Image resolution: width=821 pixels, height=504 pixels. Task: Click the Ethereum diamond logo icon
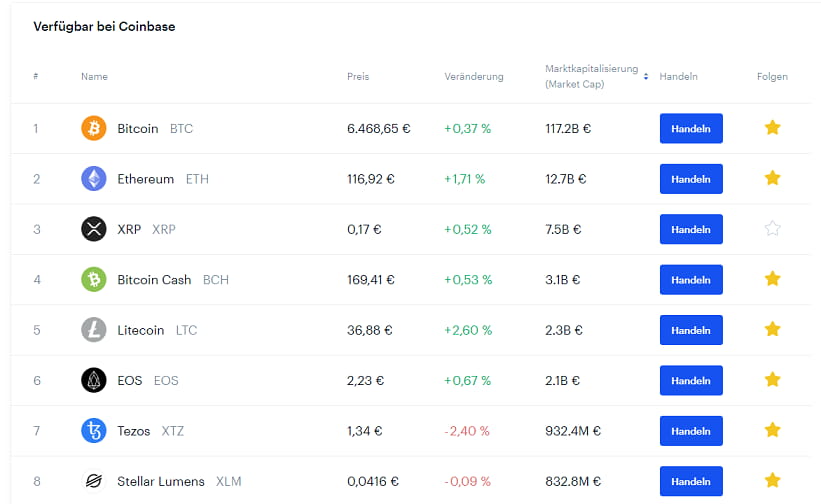[94, 178]
